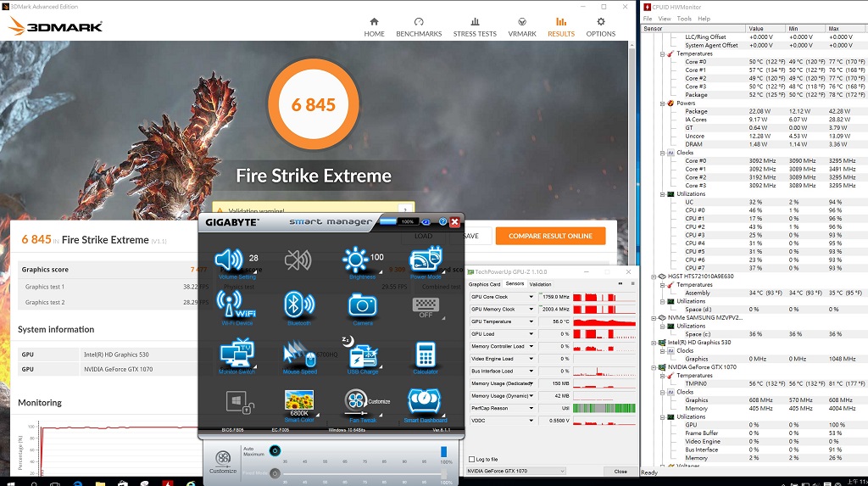Screen dimensions: 868x486
Task: Collapse NVIDIA GeForce GTX 1070 tree node
Action: (x=654, y=367)
